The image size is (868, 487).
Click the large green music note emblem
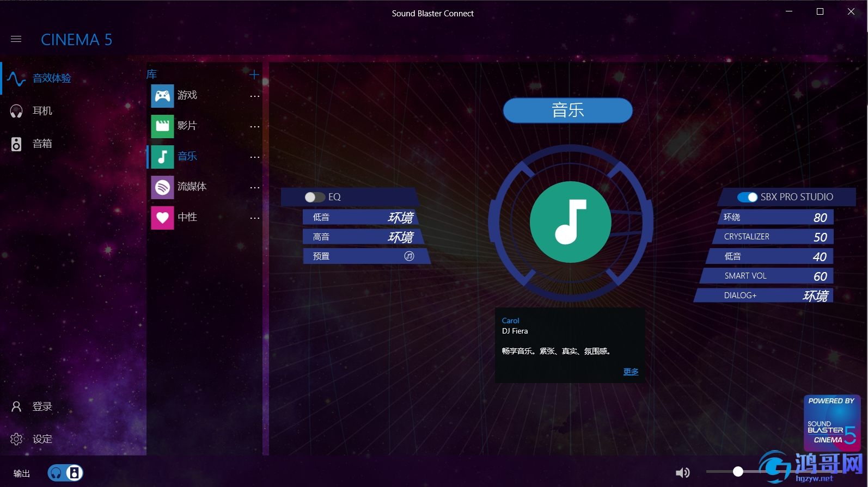(570, 222)
